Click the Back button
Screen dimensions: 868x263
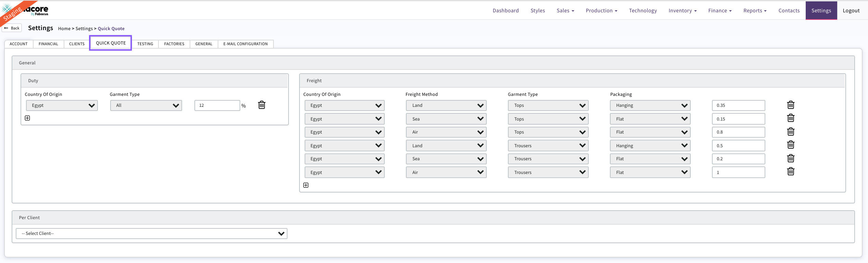tap(12, 28)
